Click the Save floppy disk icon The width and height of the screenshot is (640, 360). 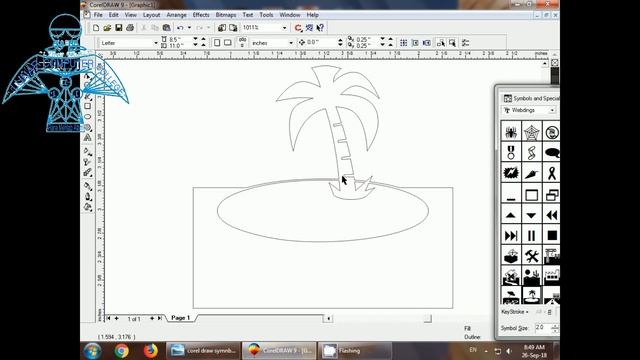pos(118,28)
